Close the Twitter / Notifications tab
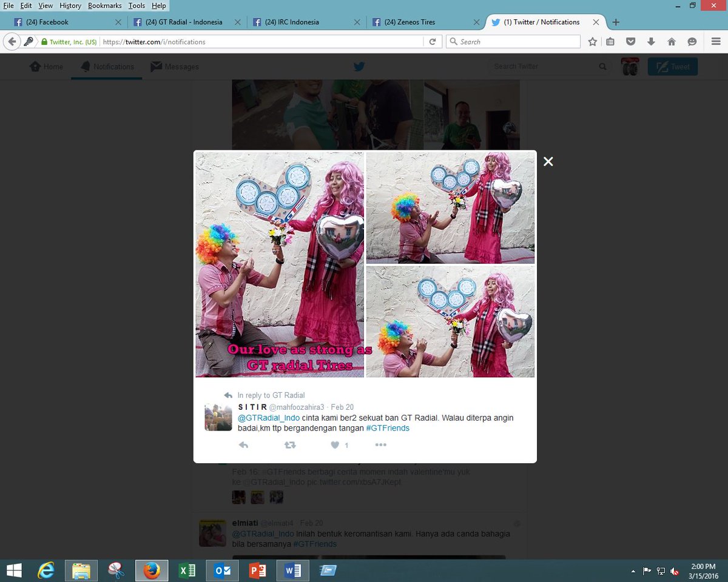The image size is (728, 582). tap(596, 22)
